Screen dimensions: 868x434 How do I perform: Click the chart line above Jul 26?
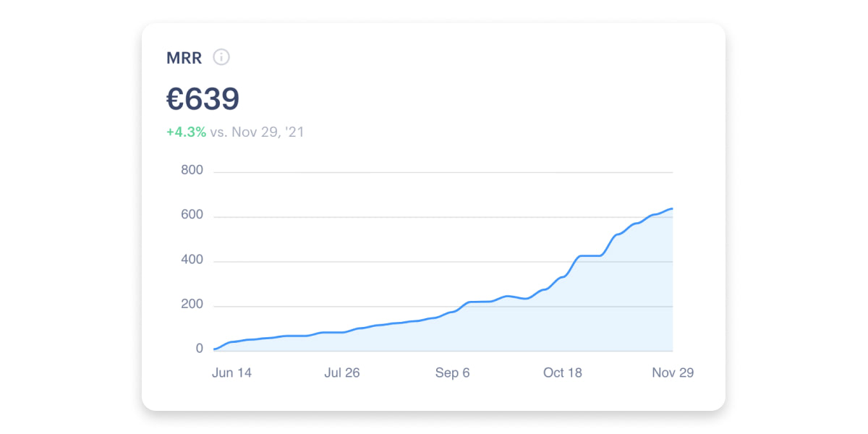[342, 332]
